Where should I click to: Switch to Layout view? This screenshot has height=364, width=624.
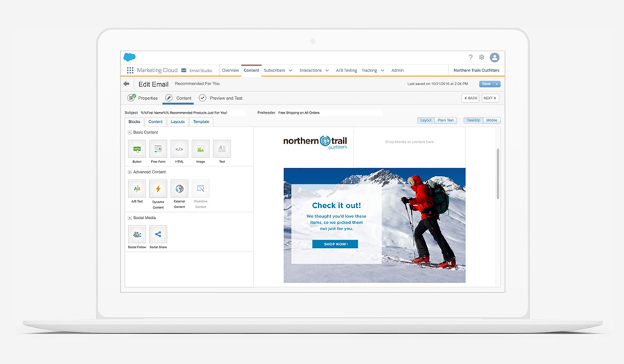click(426, 120)
